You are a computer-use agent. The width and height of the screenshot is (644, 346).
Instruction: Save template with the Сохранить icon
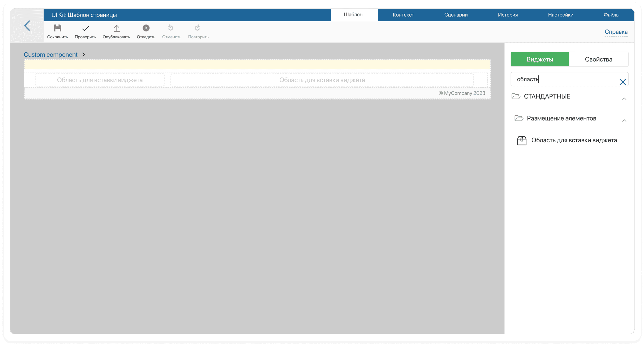[57, 28]
